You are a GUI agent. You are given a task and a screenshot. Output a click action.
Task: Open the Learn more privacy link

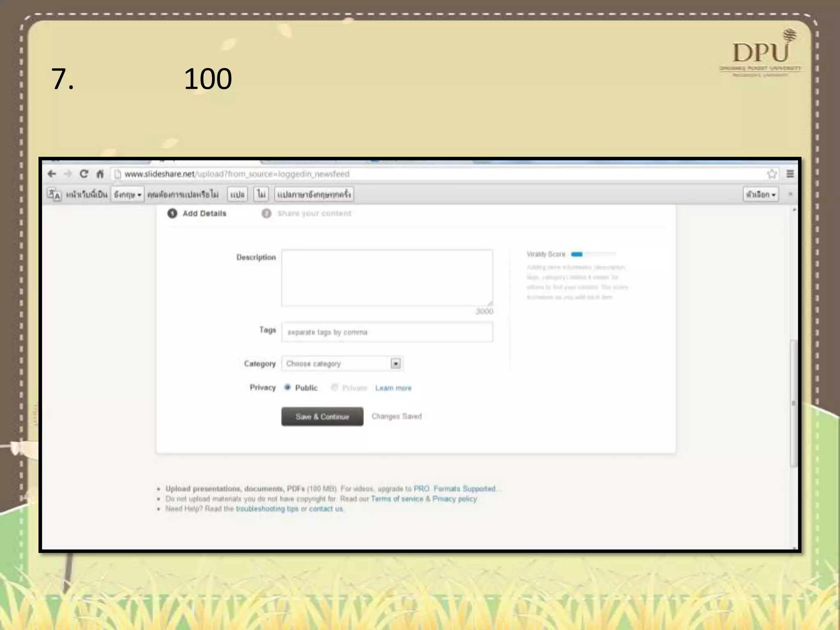click(x=393, y=388)
